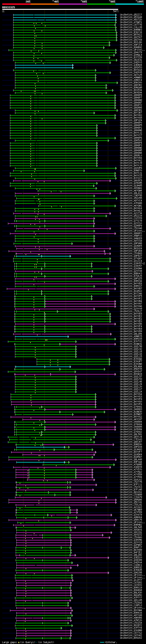
Task: Open the UniRef100_O82431 hit
Action: pyautogui.click(x=131, y=60)
